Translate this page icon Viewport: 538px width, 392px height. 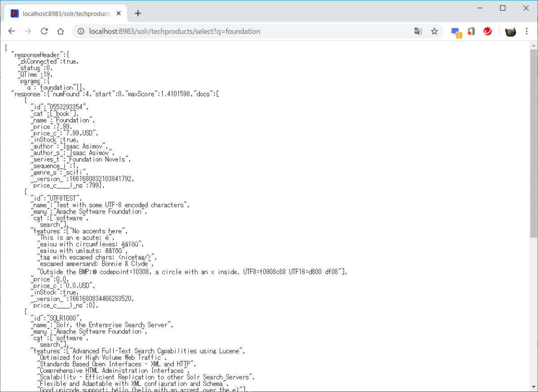click(418, 31)
